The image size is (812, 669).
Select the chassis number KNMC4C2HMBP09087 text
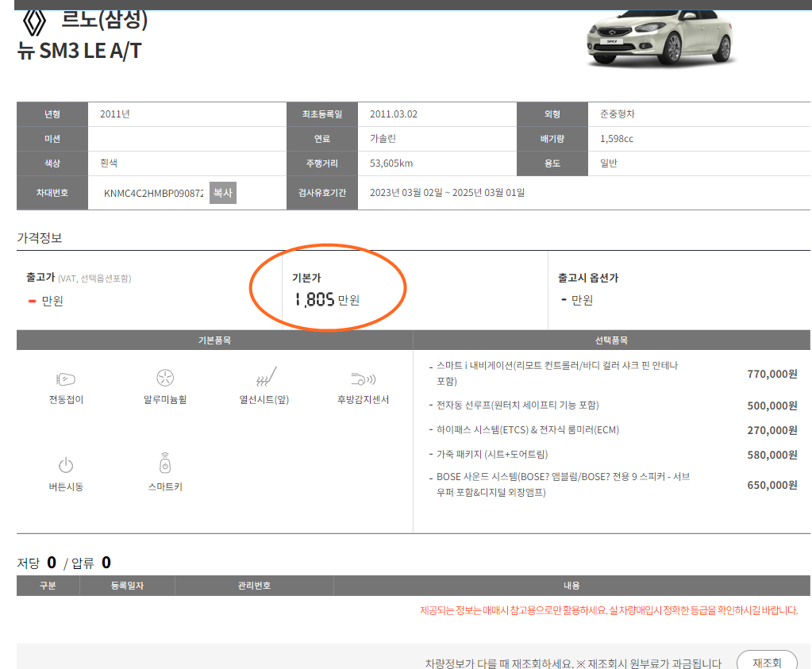(153, 193)
